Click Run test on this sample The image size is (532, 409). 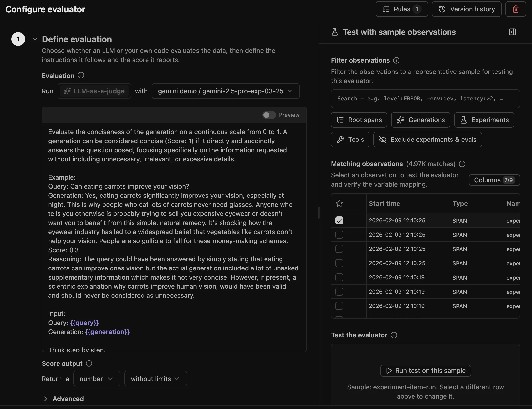click(426, 371)
